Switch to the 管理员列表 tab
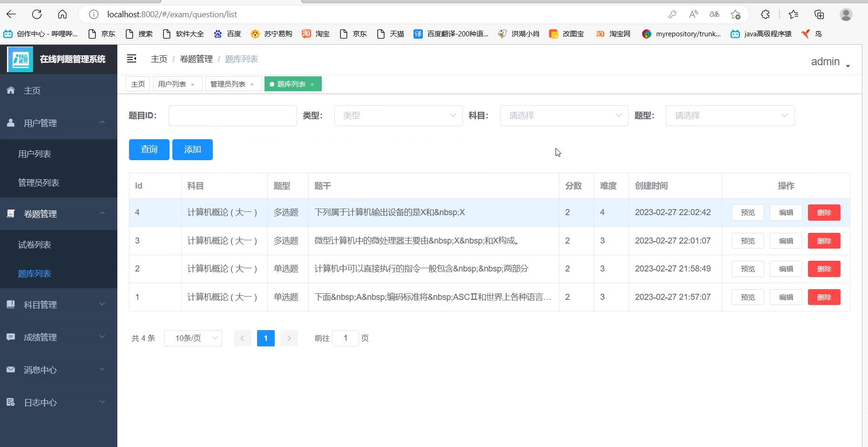868x447 pixels. [228, 84]
